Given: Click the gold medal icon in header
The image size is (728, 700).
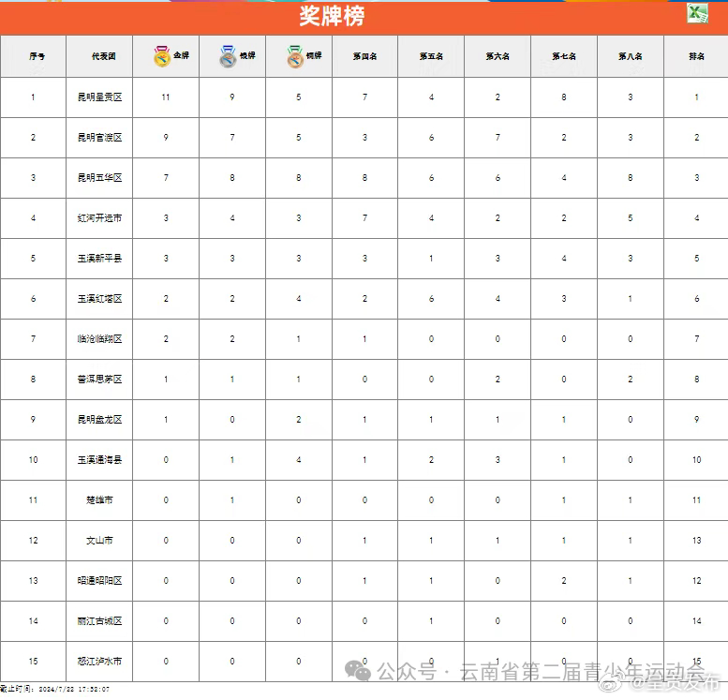Looking at the screenshot, I should pos(162,56).
